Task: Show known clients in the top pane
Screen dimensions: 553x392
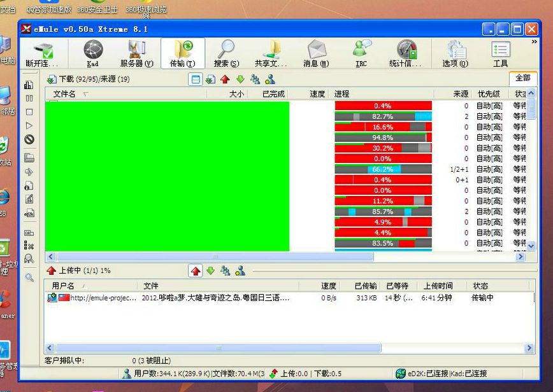Action: pyautogui.click(x=270, y=80)
